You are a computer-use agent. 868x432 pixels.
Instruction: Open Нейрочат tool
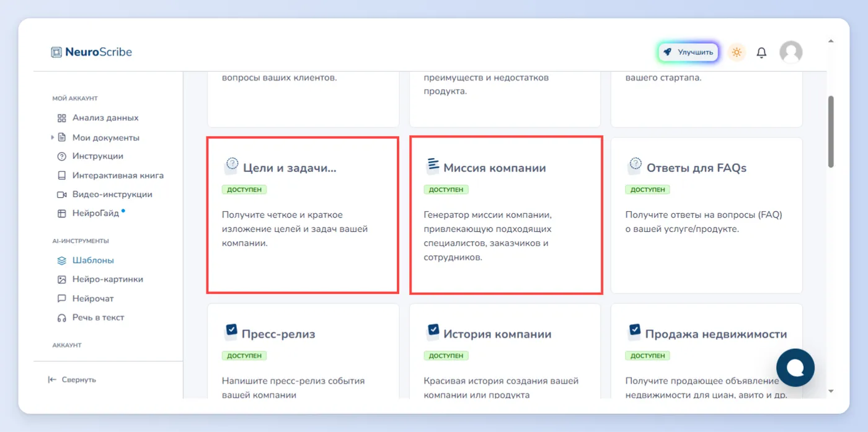click(93, 299)
